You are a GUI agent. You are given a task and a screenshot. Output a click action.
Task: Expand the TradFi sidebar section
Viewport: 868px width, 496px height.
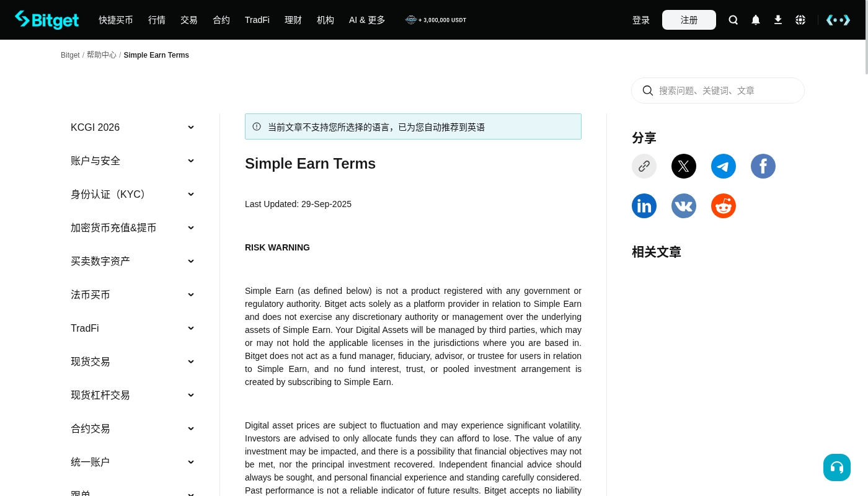click(133, 328)
